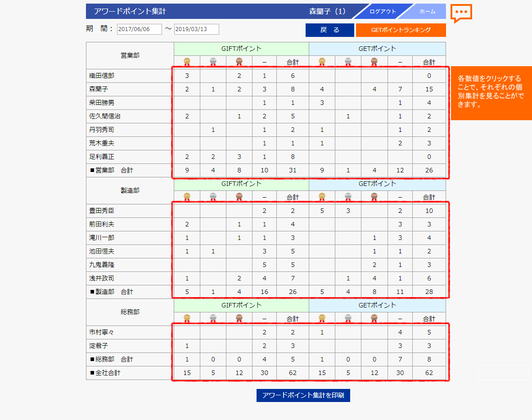The image size is (532, 420).
Task: Click 豊田秀臣's GET total value 10
Action: (x=429, y=211)
